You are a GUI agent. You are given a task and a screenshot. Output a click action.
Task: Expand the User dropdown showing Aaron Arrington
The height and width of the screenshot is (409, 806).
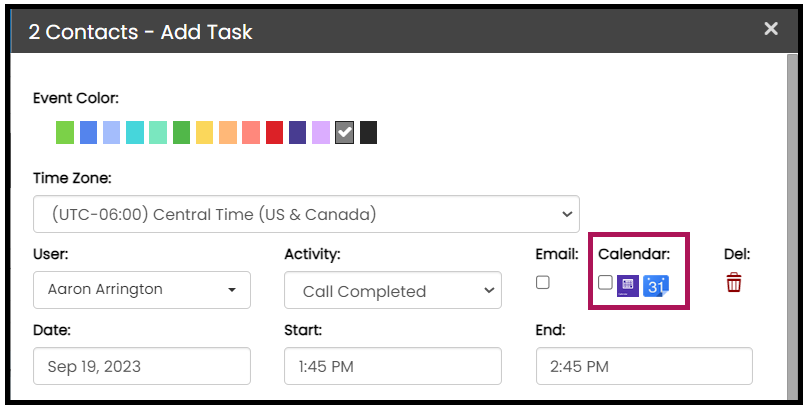coord(142,290)
